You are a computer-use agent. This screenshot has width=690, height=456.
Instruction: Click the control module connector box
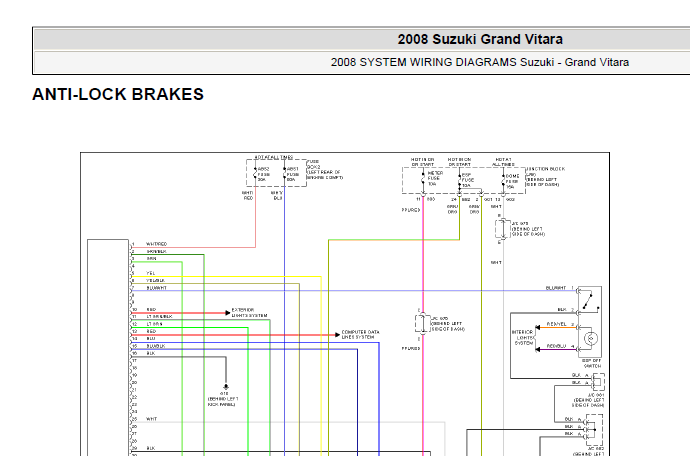tap(108, 348)
